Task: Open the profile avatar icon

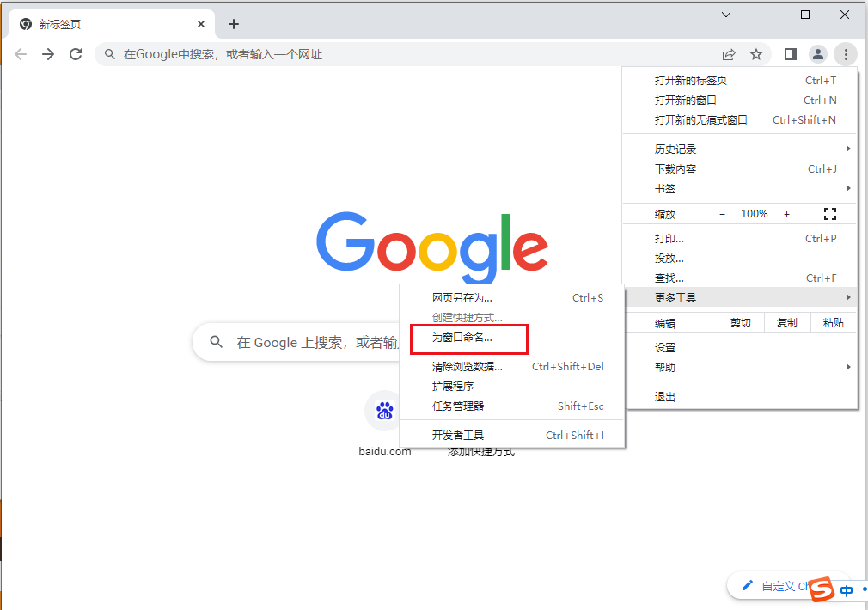Action: (817, 53)
